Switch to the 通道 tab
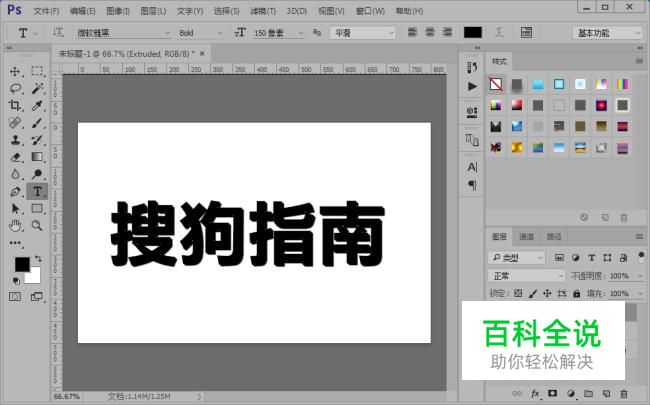The width and height of the screenshot is (650, 405). click(526, 237)
